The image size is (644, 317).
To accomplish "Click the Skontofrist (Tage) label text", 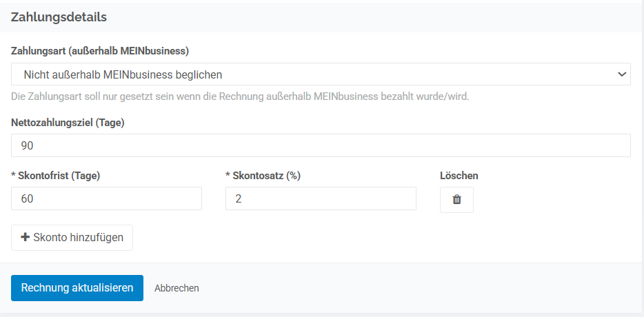I will [59, 176].
